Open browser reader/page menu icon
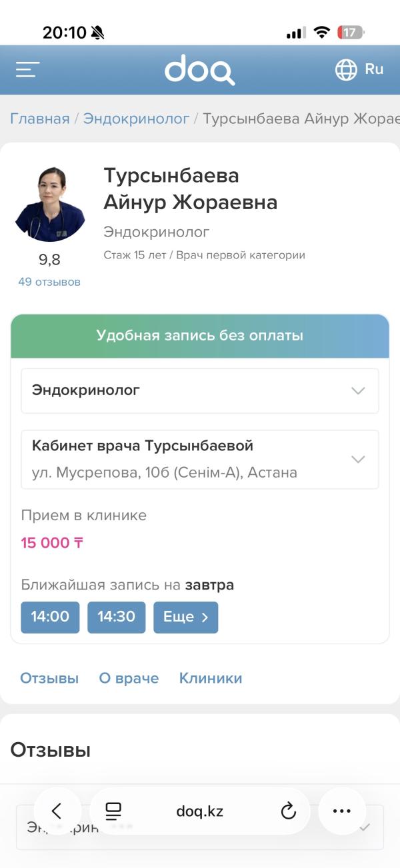Viewport: 400px width, 868px height. pyautogui.click(x=113, y=811)
